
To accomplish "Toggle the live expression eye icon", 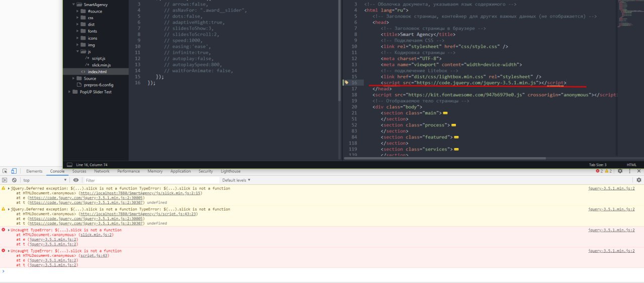I will [76, 180].
